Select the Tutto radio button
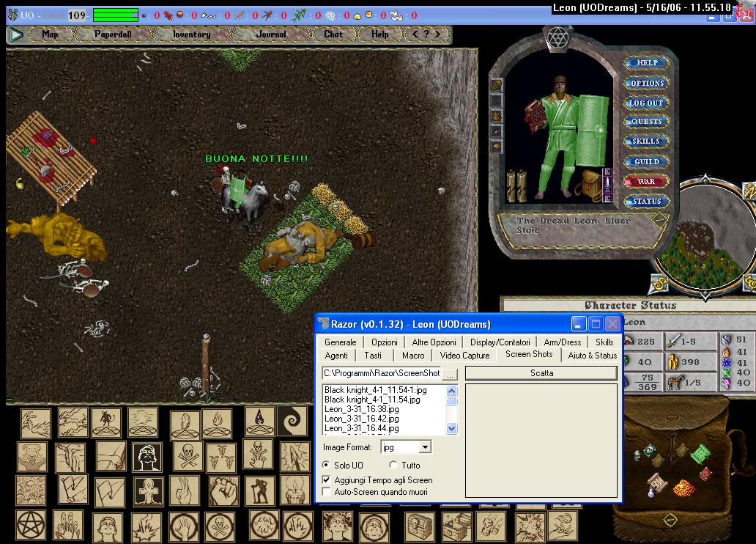 (x=393, y=465)
